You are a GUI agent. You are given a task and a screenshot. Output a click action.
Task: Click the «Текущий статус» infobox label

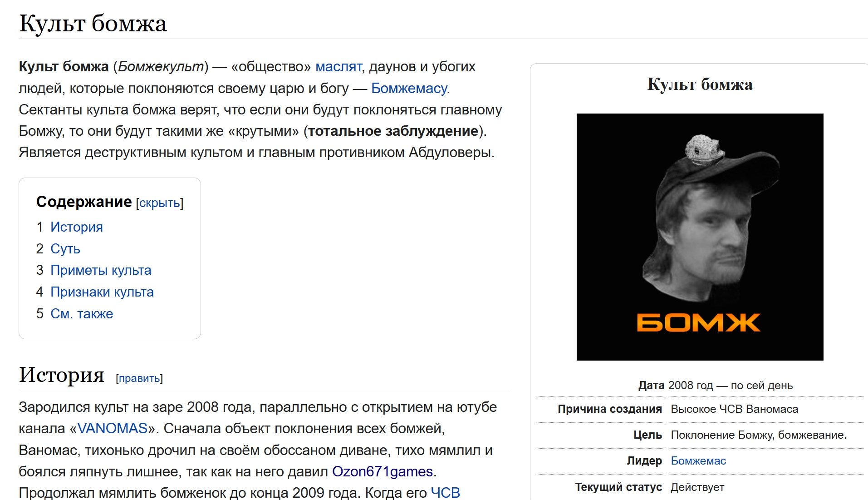point(618,487)
